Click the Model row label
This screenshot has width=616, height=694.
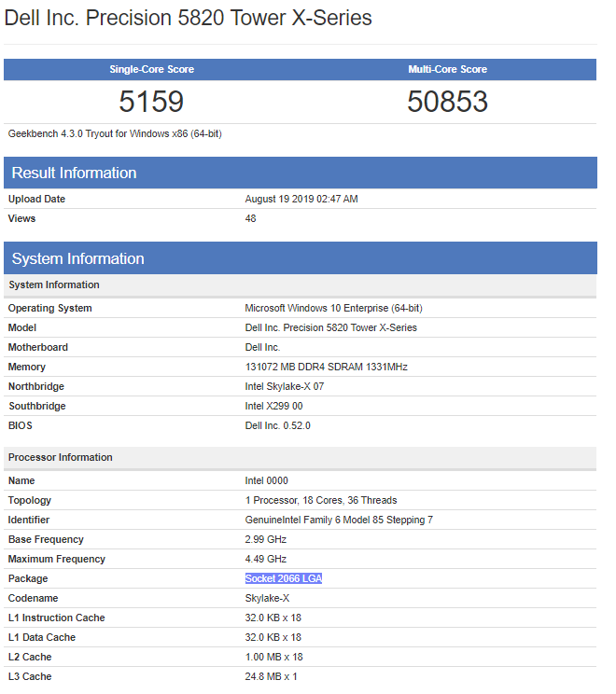(x=22, y=327)
